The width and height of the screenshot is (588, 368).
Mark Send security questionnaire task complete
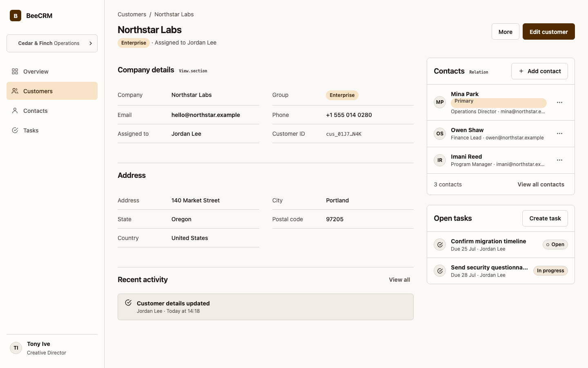(x=440, y=271)
